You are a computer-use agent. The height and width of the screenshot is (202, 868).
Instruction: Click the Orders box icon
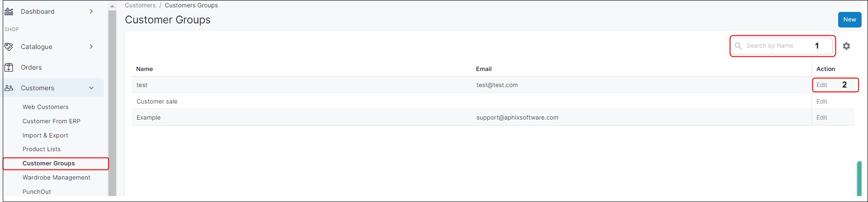tap(9, 67)
